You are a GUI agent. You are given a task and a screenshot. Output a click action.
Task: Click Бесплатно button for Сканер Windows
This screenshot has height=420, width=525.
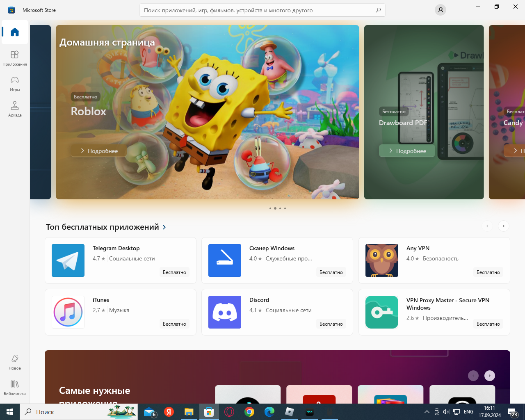point(331,272)
